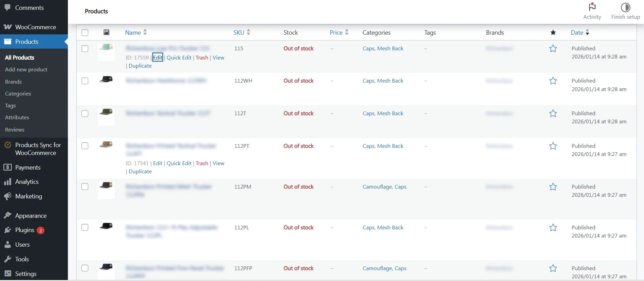The width and height of the screenshot is (644, 281).
Task: Click the image column header icon
Action: (x=106, y=32)
